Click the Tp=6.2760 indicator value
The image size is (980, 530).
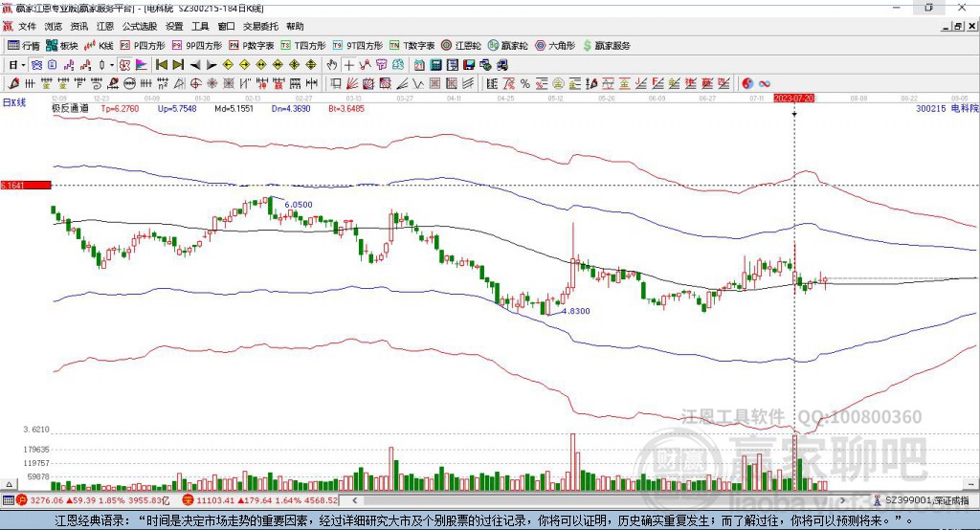click(x=120, y=109)
